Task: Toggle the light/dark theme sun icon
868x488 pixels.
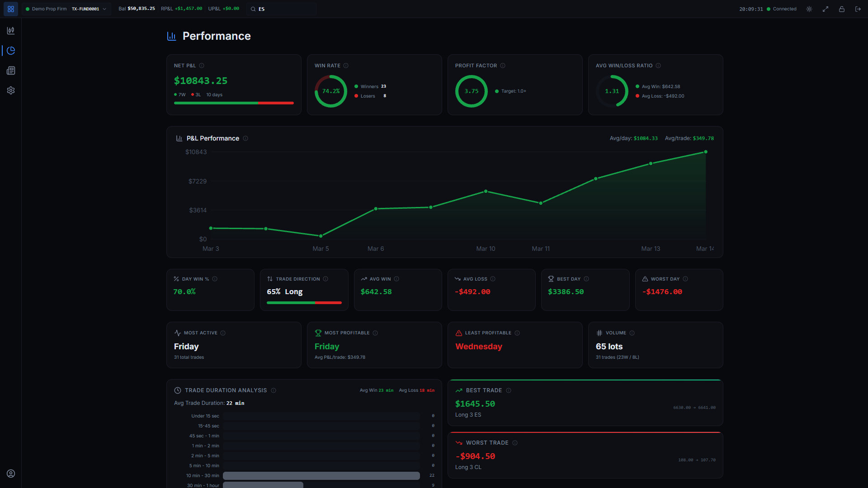Action: click(x=809, y=9)
